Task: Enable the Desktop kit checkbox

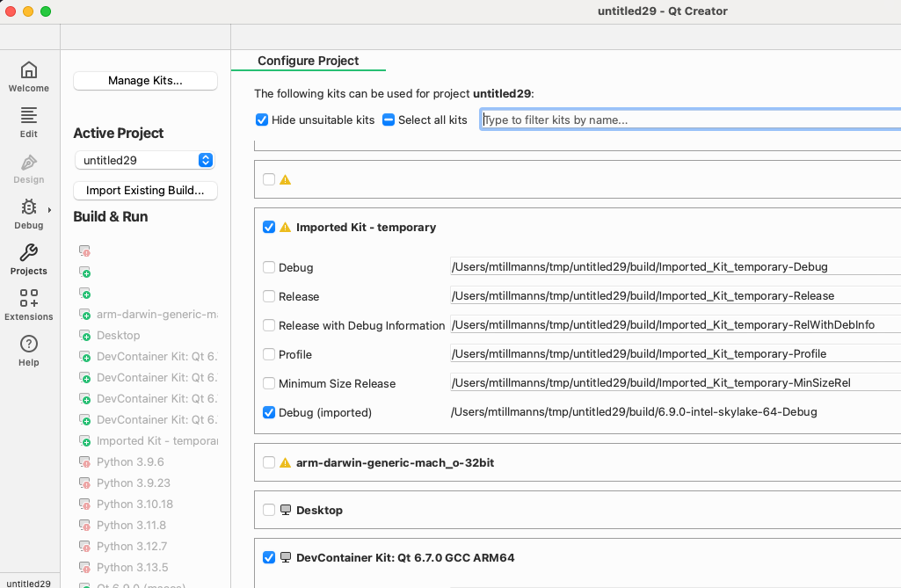Action: pyautogui.click(x=268, y=510)
